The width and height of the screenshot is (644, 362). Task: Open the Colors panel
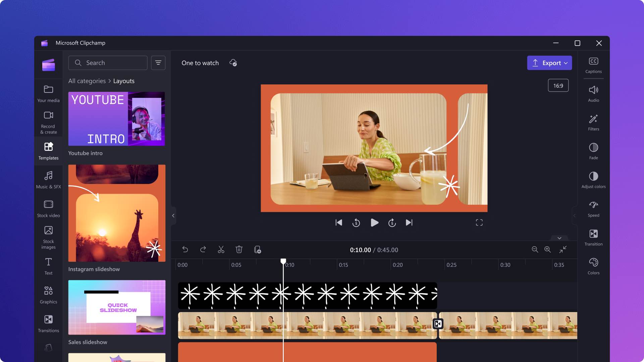tap(593, 266)
